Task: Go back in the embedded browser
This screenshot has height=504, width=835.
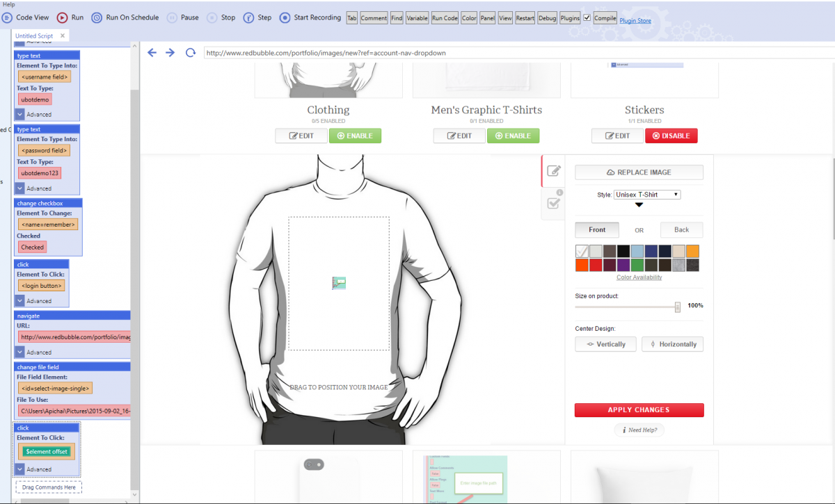Action: point(152,52)
